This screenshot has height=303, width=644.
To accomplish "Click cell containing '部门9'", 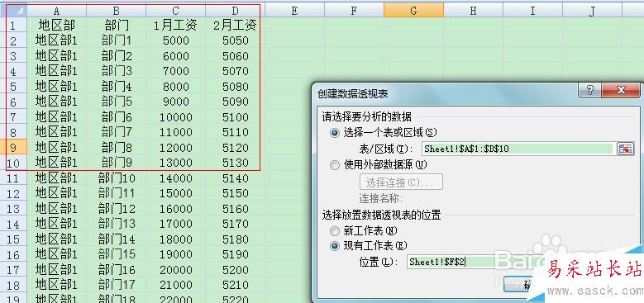I will pos(117,163).
